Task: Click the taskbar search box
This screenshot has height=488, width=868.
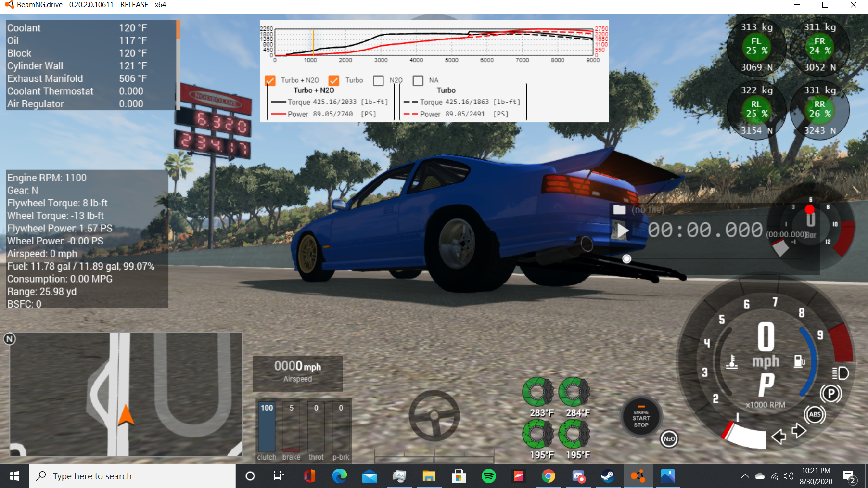Action: coord(132,476)
